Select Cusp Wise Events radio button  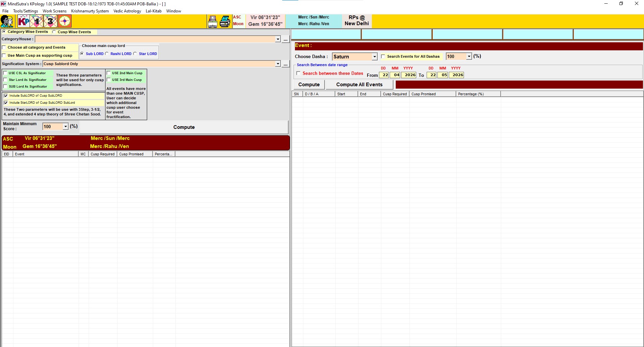[x=54, y=32]
